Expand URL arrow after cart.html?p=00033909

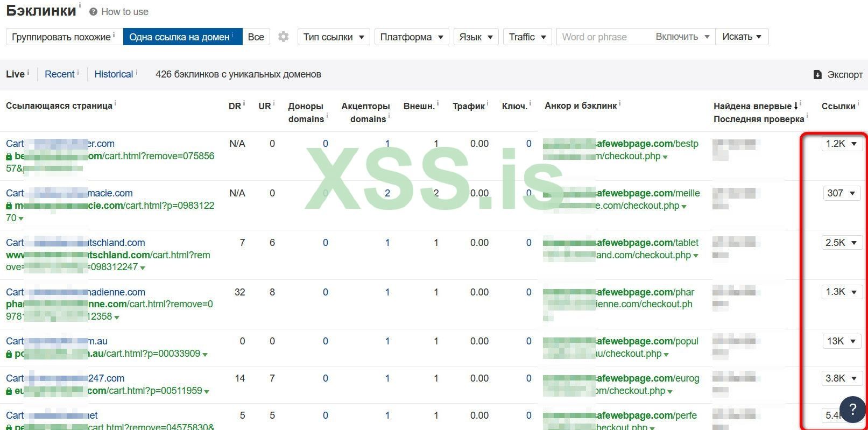pyautogui.click(x=205, y=355)
